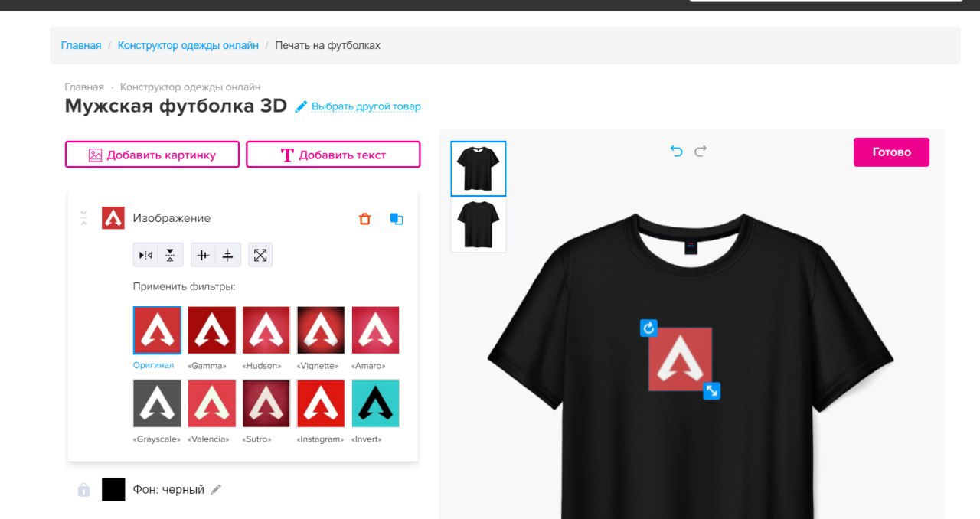Select the red Apex logo on the shirt
This screenshot has width=980, height=519.
point(681,359)
